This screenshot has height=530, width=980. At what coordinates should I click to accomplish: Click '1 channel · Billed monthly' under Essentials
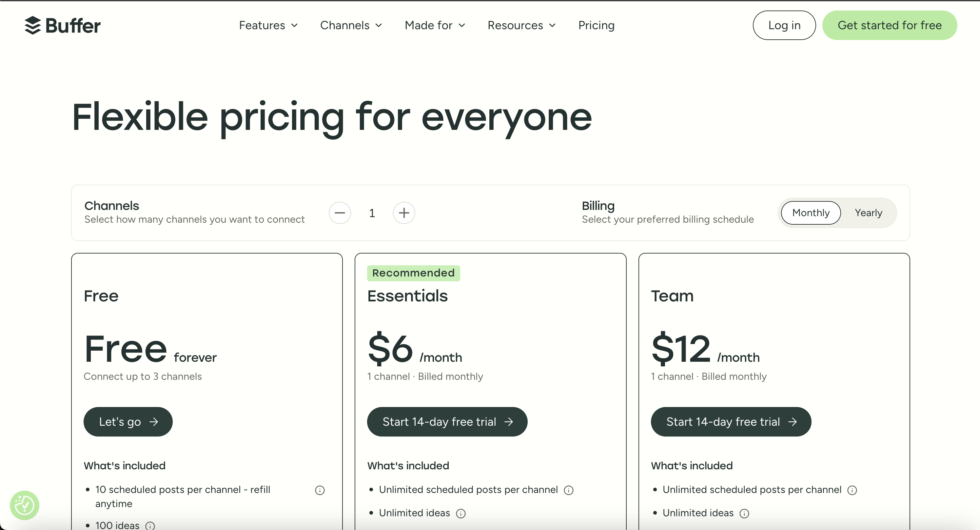pyautogui.click(x=425, y=376)
